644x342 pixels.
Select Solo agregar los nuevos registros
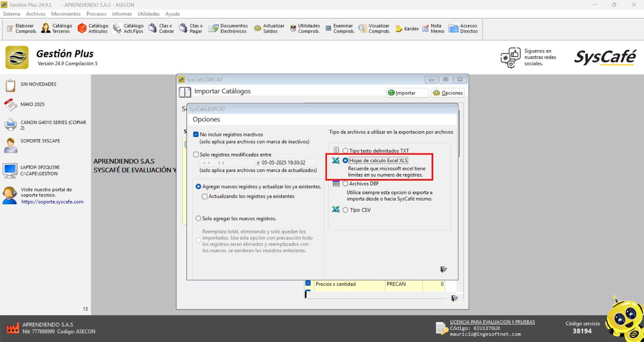coord(198,219)
